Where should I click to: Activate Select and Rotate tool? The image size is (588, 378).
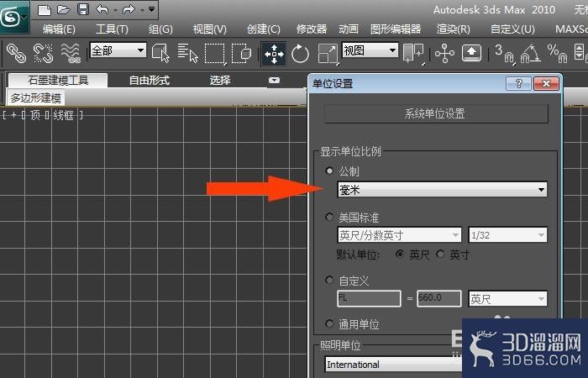(x=300, y=54)
